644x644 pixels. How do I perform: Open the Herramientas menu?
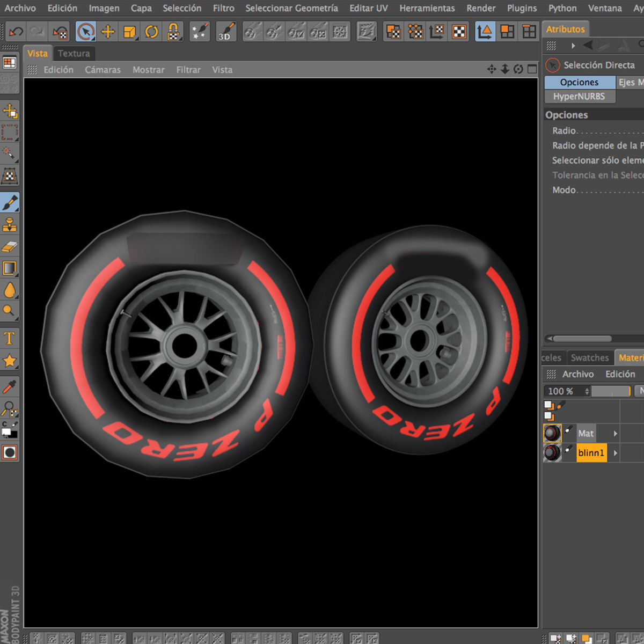tap(427, 8)
